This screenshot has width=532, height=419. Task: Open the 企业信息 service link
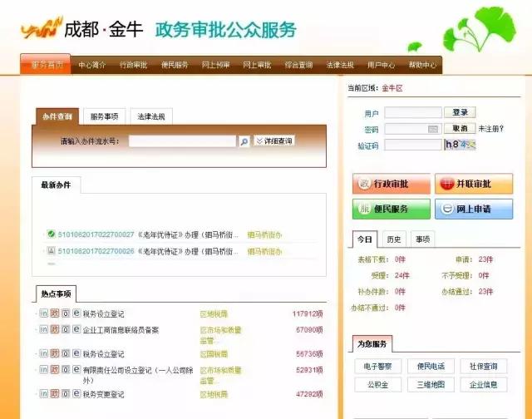click(x=484, y=384)
